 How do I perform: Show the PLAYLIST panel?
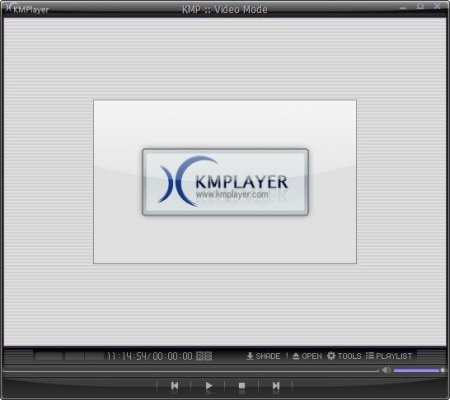point(389,356)
